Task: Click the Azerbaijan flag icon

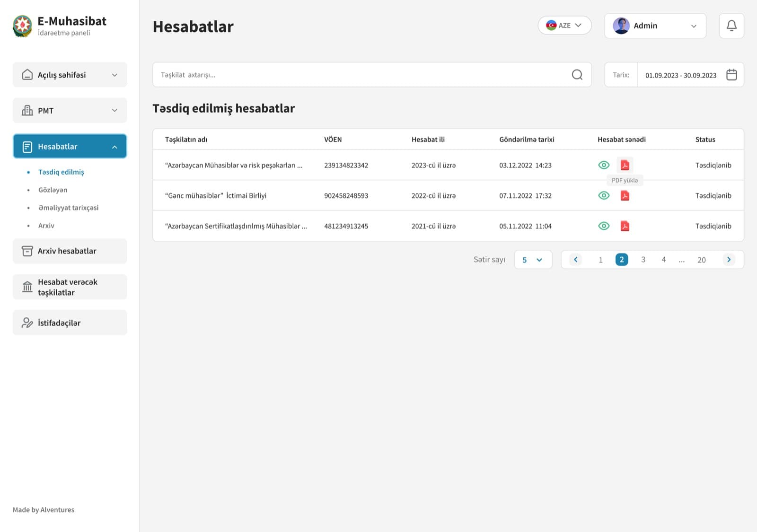Action: pyautogui.click(x=551, y=26)
